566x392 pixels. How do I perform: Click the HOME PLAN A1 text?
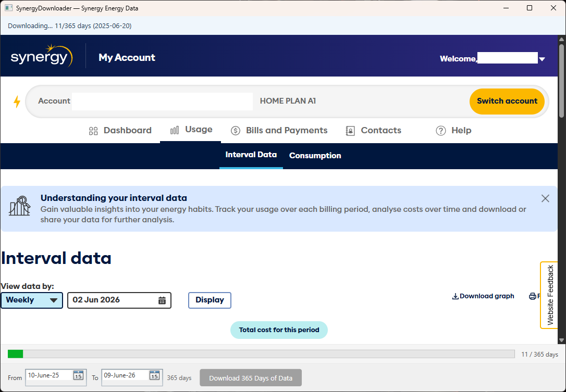pos(288,101)
